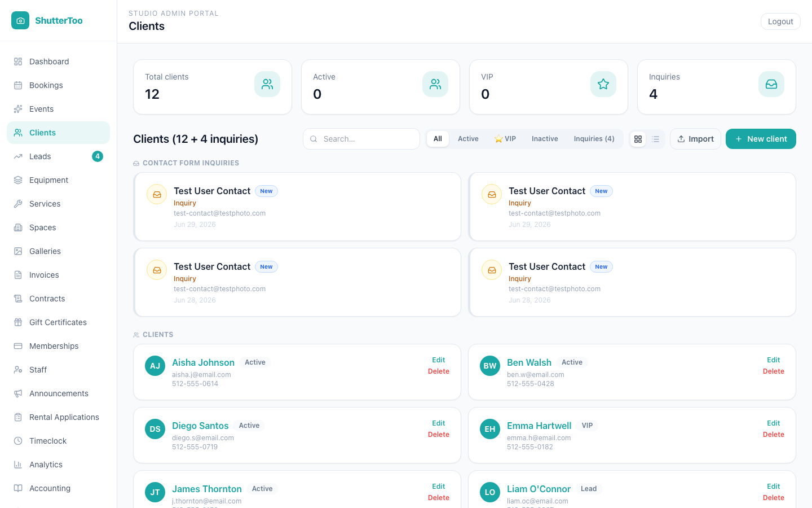
Task: Edit Emma Hartwell's client record
Action: point(774,423)
